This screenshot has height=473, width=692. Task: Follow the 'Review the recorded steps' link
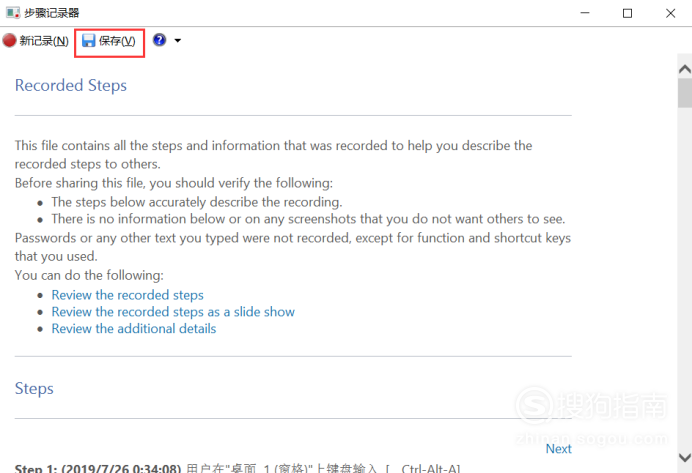click(x=128, y=295)
